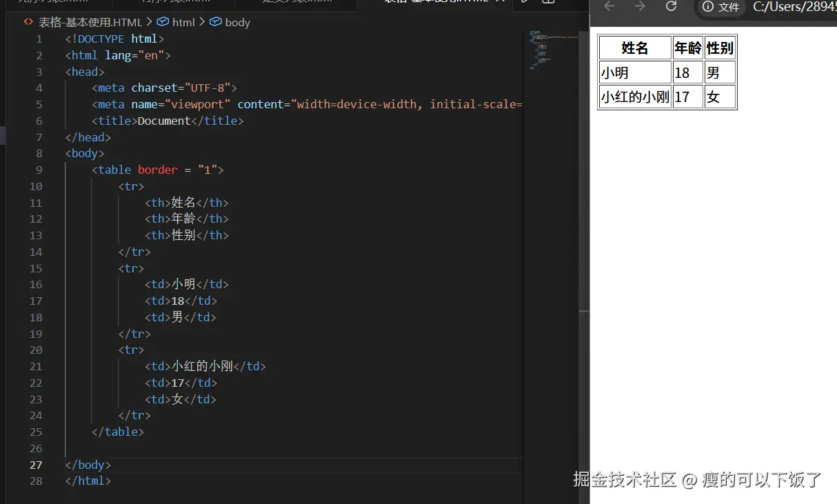Click the meta name="viewport" line

[307, 104]
